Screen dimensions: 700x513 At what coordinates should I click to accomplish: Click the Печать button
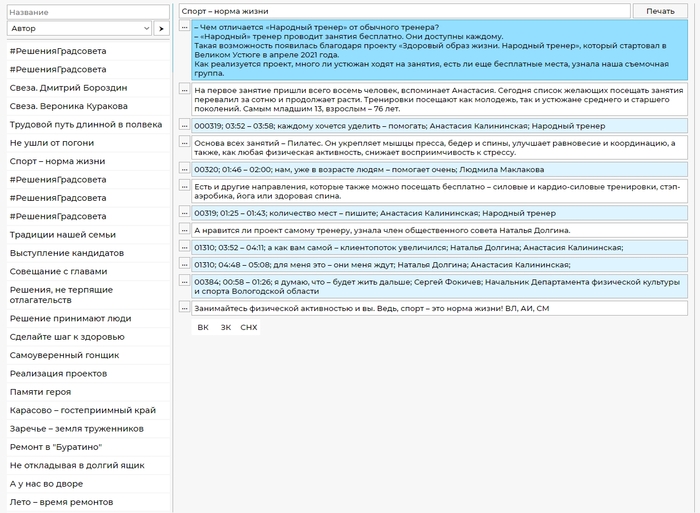pos(660,11)
